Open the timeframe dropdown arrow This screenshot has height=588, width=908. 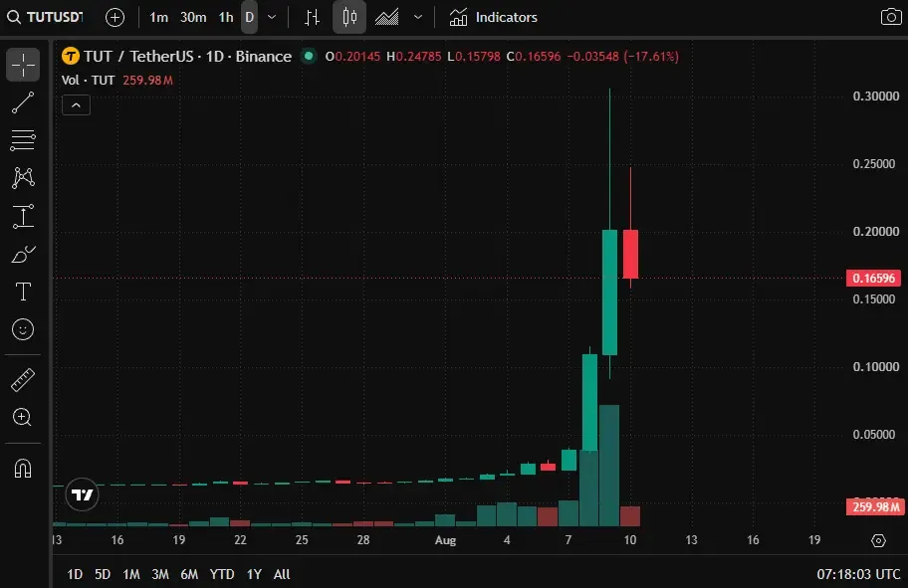coord(272,17)
